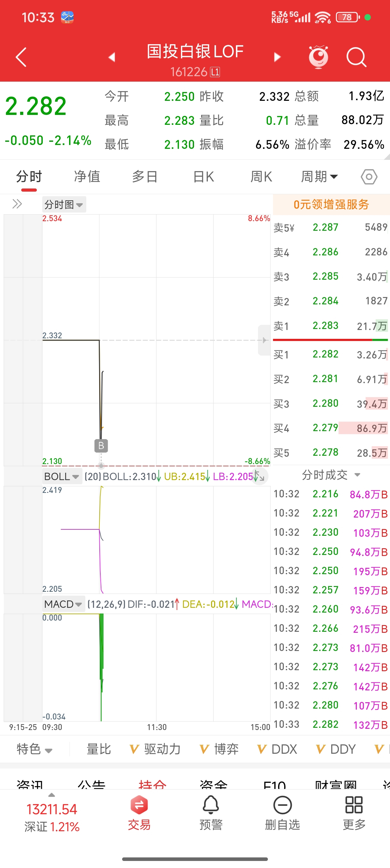Tap the 总额 1.93亿 value

[366, 96]
